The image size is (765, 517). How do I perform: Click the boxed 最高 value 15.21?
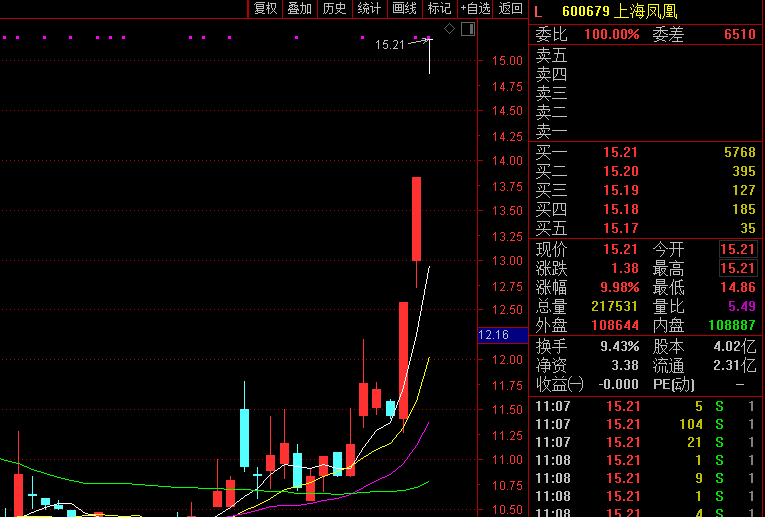pyautogui.click(x=738, y=268)
